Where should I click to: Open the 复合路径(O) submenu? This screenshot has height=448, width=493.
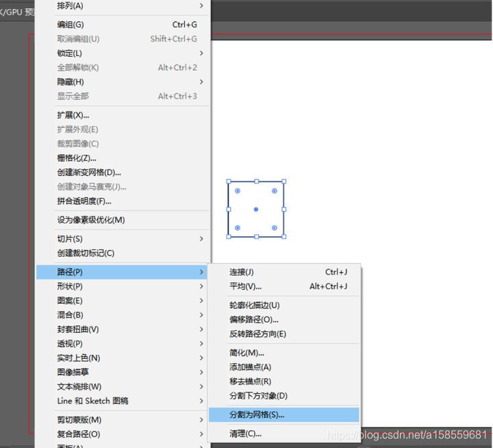(122, 434)
